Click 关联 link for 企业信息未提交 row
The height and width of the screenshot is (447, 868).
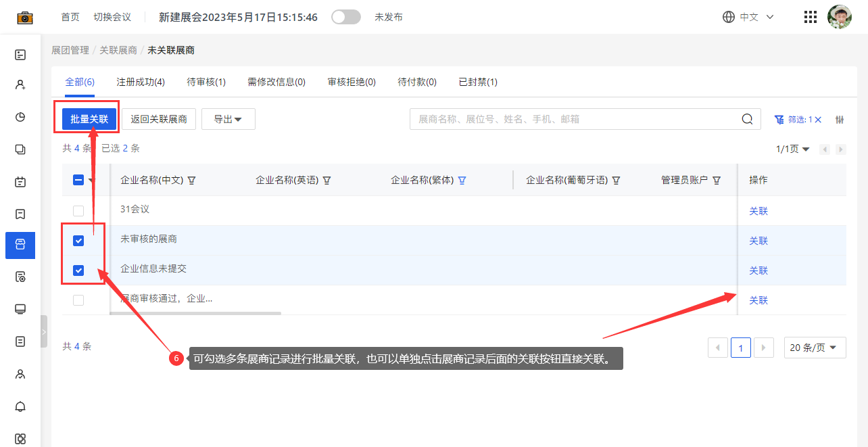pyautogui.click(x=758, y=270)
